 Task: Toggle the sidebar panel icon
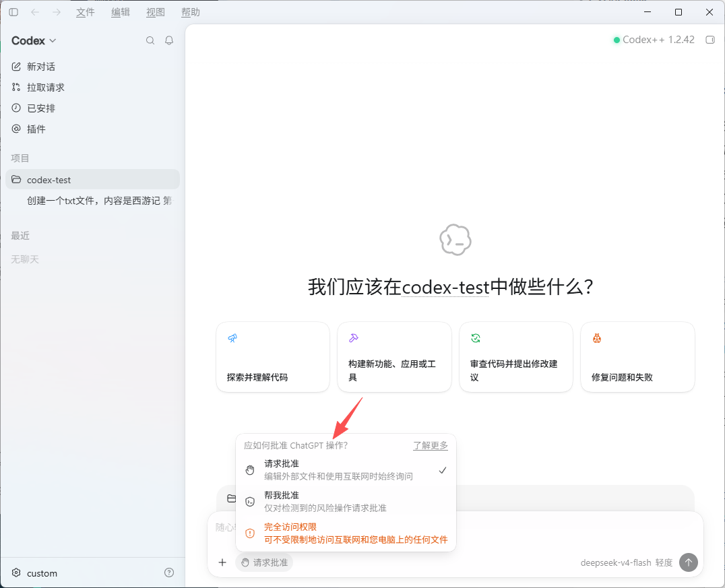[13, 12]
